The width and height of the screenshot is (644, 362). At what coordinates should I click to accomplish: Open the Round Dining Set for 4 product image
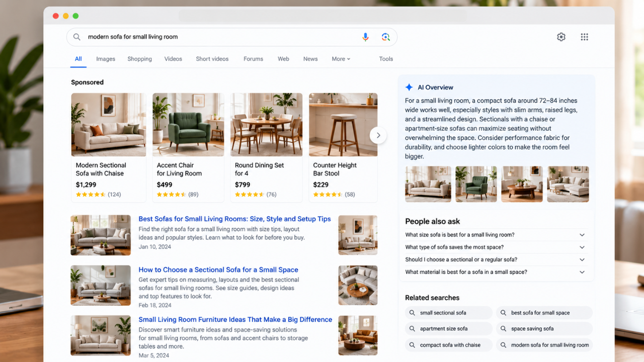(267, 125)
